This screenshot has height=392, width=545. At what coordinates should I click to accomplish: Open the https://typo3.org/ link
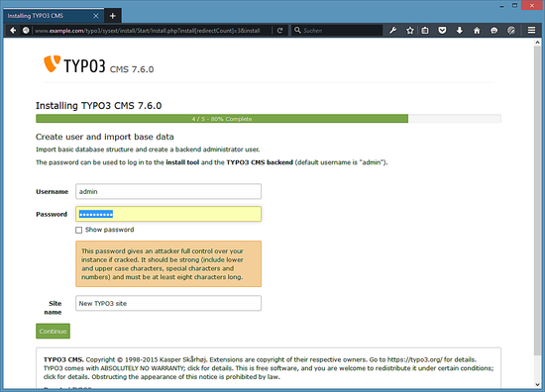(414, 359)
